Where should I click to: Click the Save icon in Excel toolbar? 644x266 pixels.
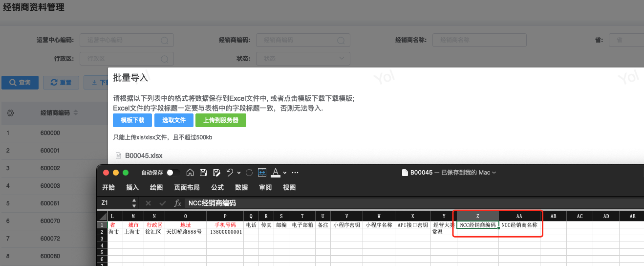click(203, 173)
